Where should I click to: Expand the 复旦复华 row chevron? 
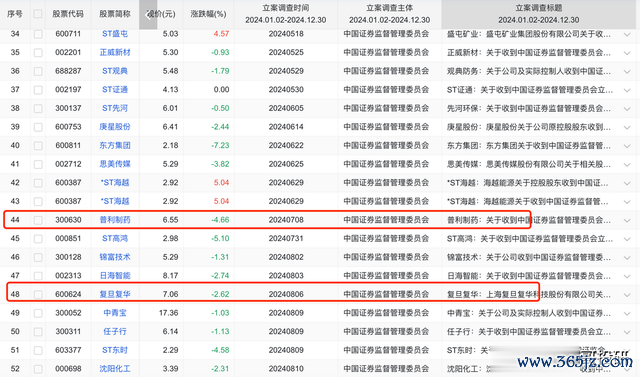click(x=627, y=295)
